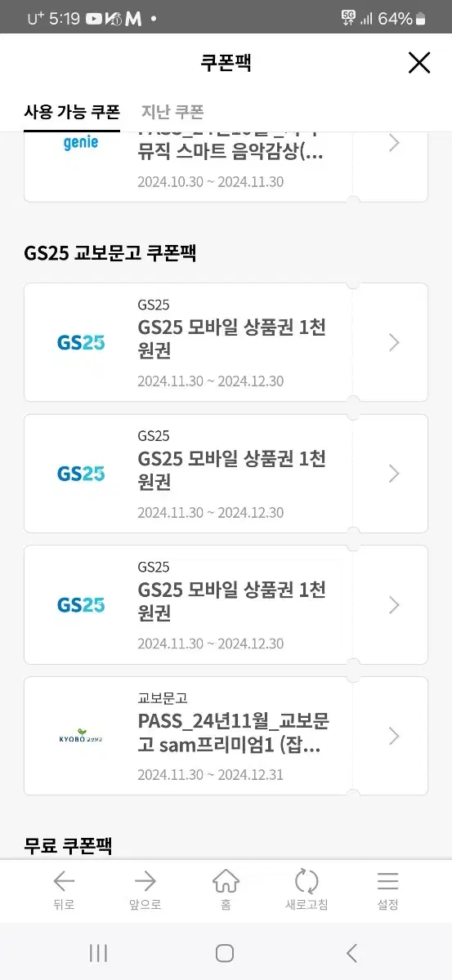
Task: Go forward with the 앞으로 arrow
Action: [145, 889]
